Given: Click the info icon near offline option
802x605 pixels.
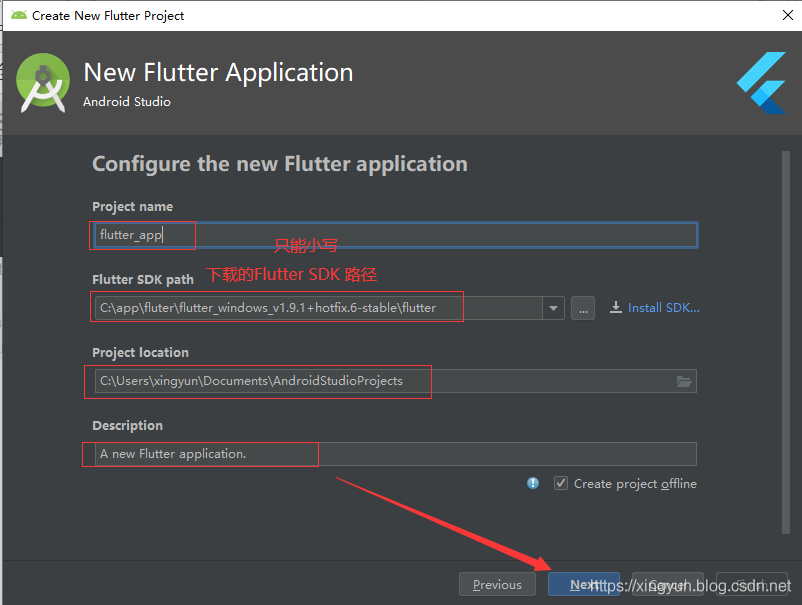Looking at the screenshot, I should pyautogui.click(x=533, y=483).
